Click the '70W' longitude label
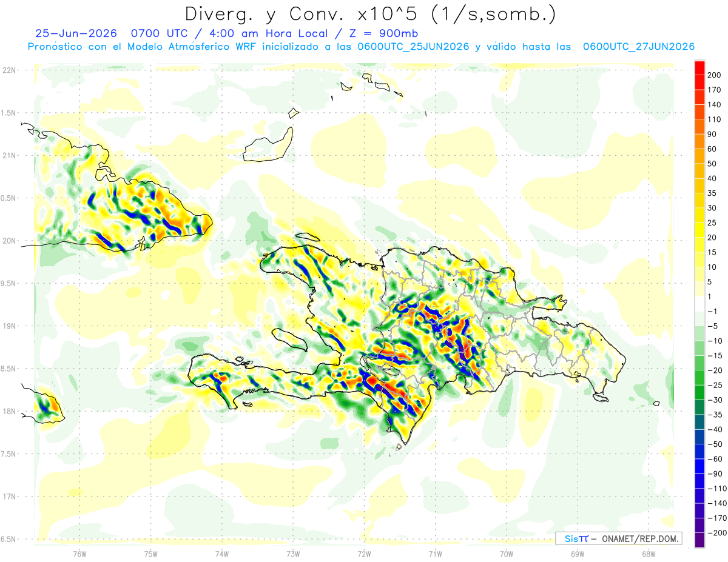 pos(507,554)
